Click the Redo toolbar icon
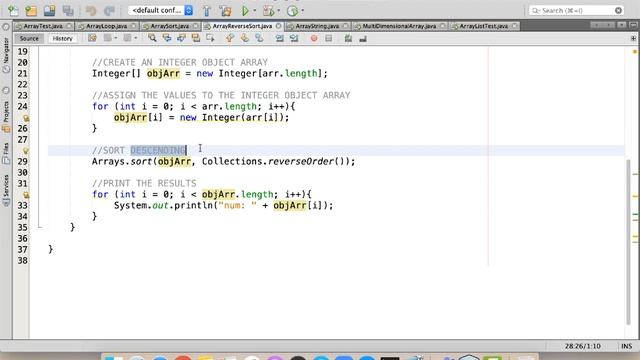Viewport: 640px width, 360px height. (109, 11)
